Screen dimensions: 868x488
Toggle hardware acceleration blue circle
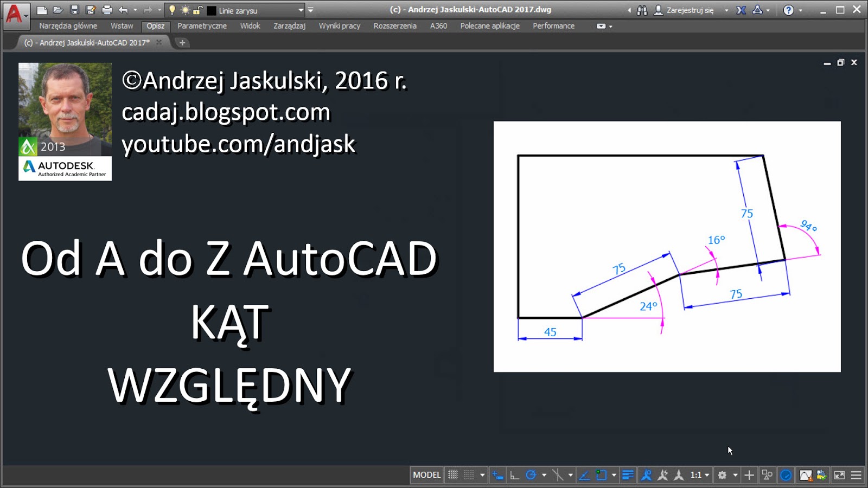[x=786, y=475]
